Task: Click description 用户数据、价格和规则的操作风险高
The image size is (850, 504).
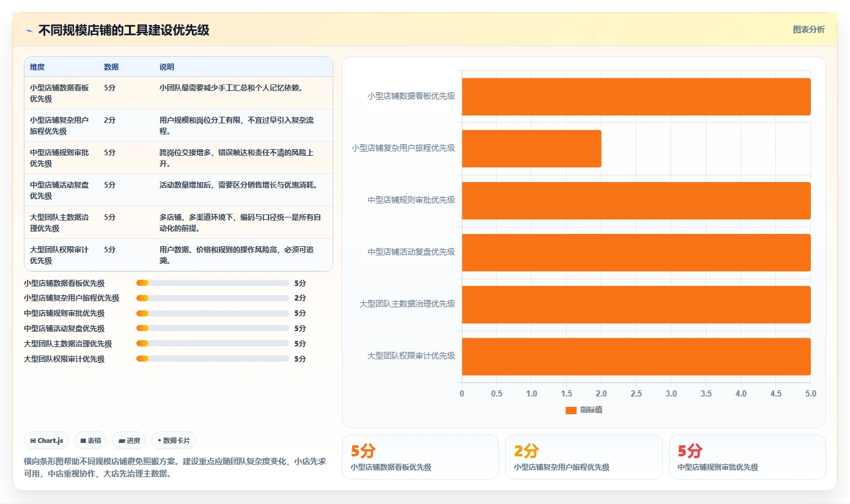Action: (237, 255)
